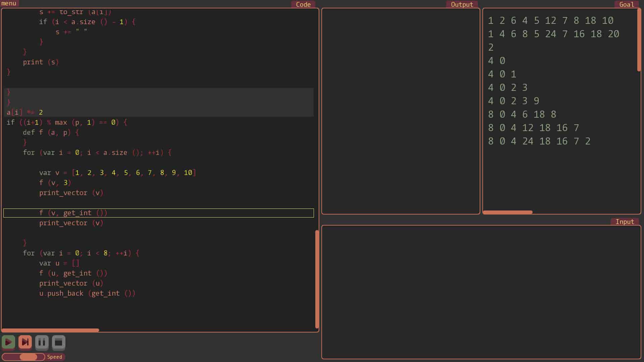Viewport: 644px width, 362px height.
Task: Click the stop button
Action: (x=59, y=342)
